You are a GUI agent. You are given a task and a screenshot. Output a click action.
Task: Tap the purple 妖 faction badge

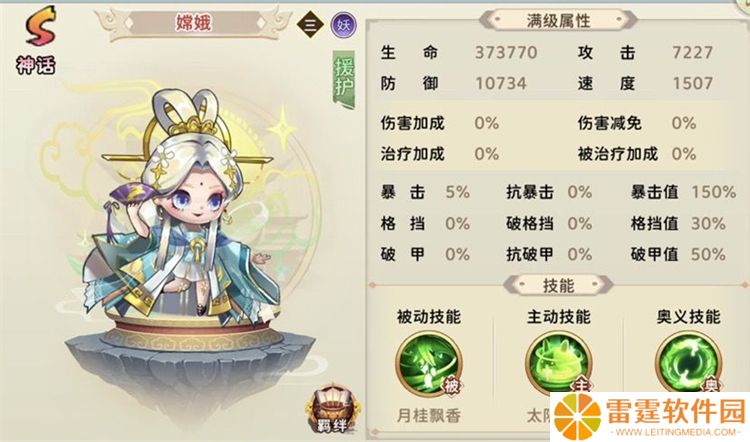[x=343, y=24]
